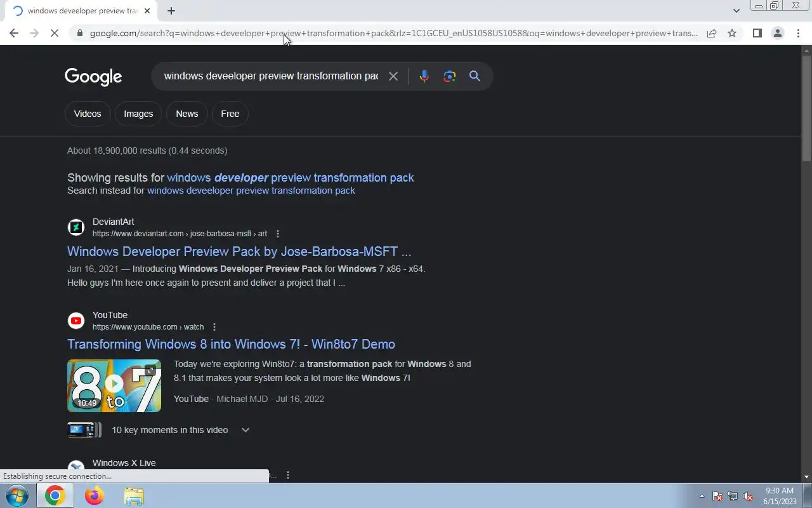Stop loading the page

tap(55, 33)
